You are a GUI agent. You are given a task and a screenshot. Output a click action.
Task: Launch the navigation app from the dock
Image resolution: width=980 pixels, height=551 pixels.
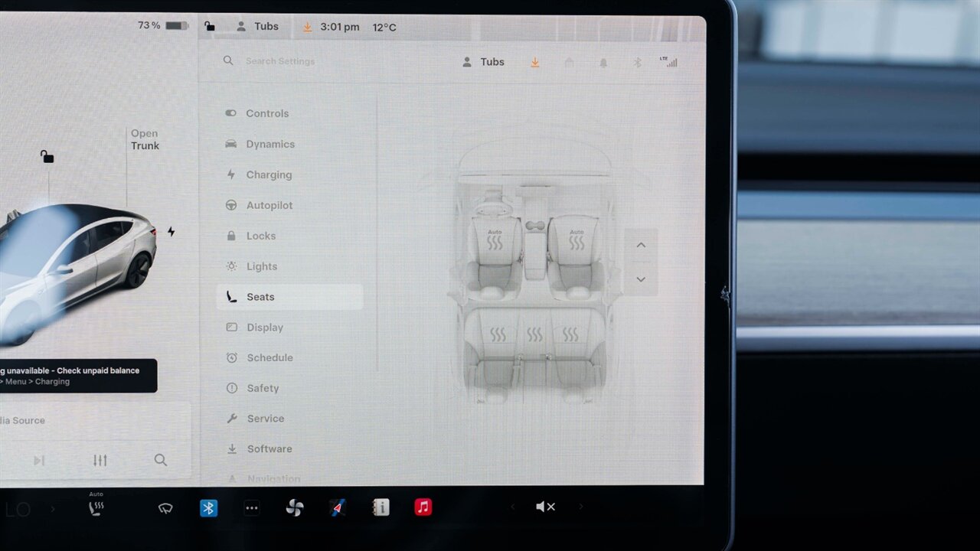coord(338,507)
